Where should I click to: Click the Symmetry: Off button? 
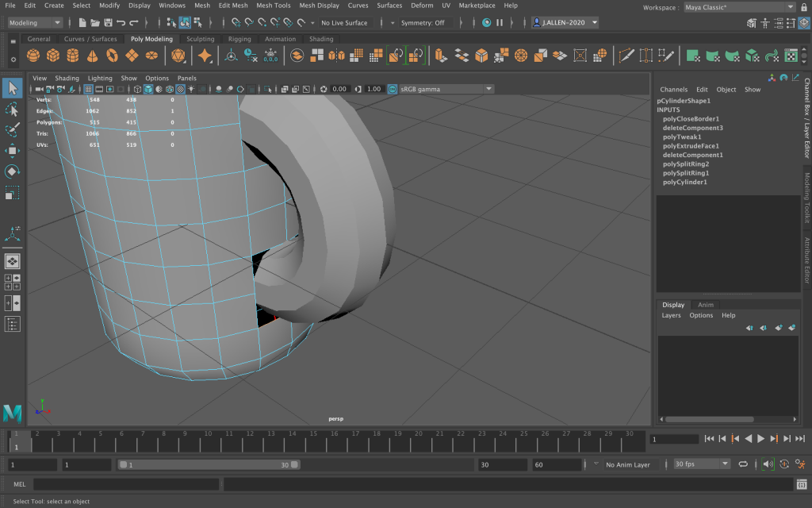coord(422,23)
